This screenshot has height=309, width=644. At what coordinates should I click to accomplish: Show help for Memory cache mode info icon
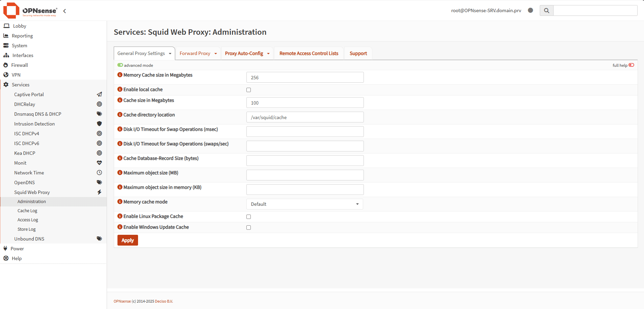pyautogui.click(x=120, y=201)
